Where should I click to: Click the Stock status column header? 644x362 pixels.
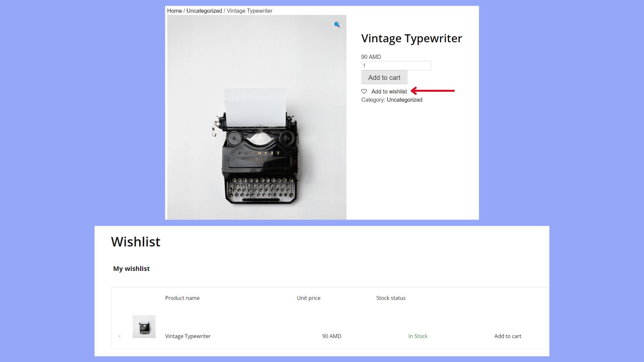tap(390, 298)
